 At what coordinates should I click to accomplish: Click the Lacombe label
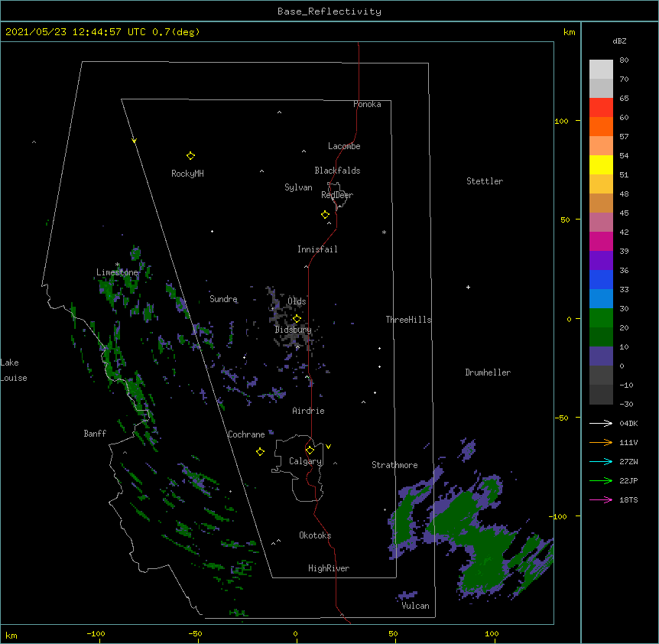pos(344,146)
